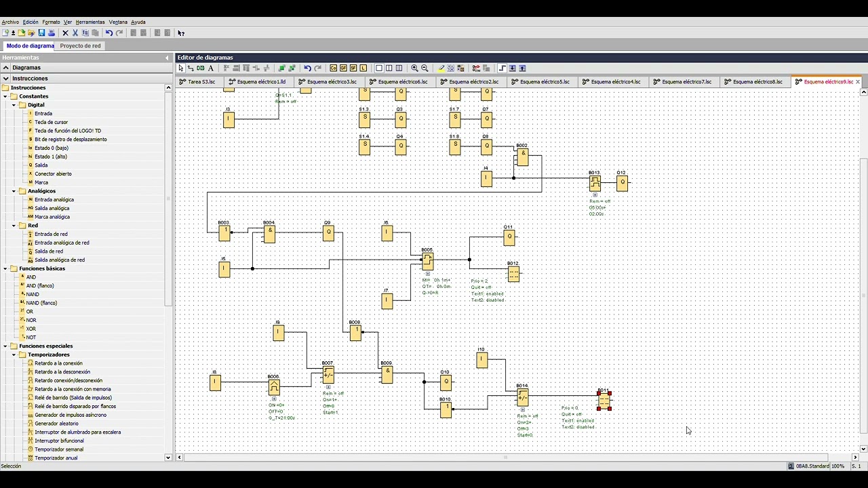Click the save diskette icon in main toolbar
Screen dimensions: 868x488
[41, 33]
